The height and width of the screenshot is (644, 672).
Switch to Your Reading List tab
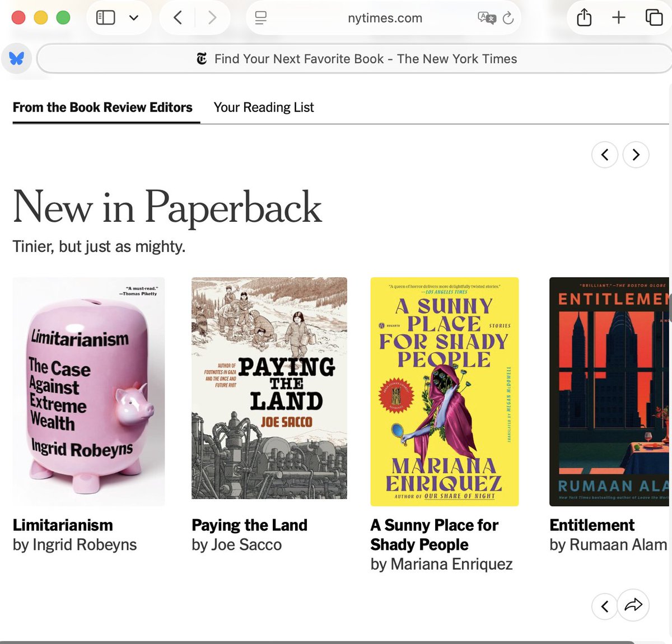(264, 107)
